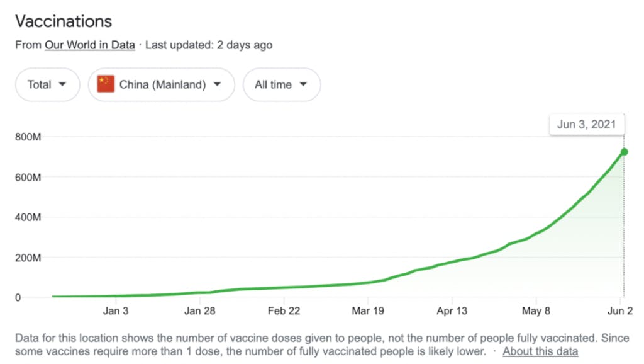The width and height of the screenshot is (644, 364).
Task: Click the 200M y-axis label
Action: pyautogui.click(x=28, y=258)
